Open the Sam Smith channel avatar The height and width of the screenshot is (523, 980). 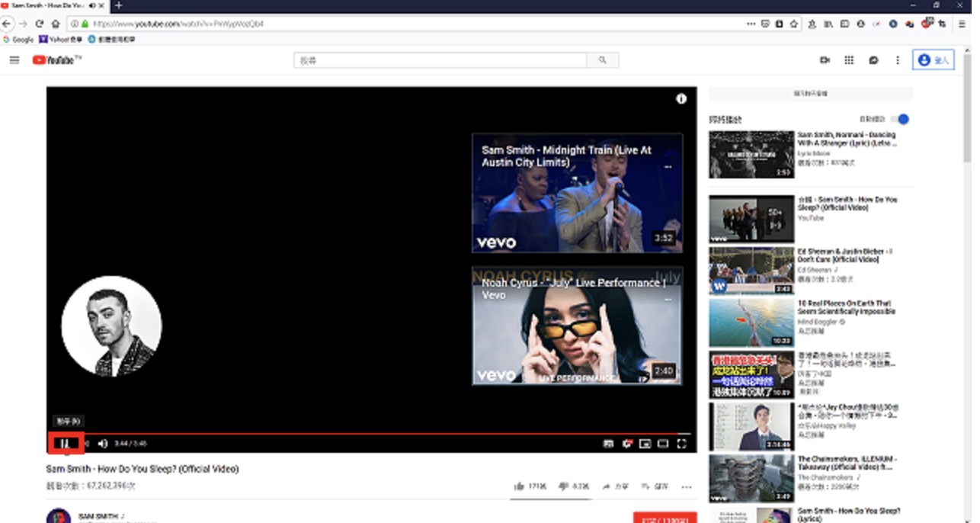[x=59, y=516]
